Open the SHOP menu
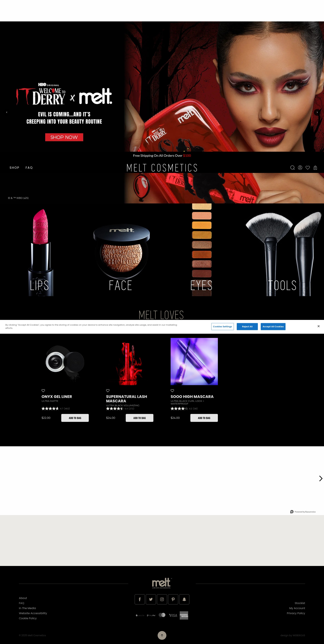Viewport: 324px width, 644px height. tap(15, 168)
